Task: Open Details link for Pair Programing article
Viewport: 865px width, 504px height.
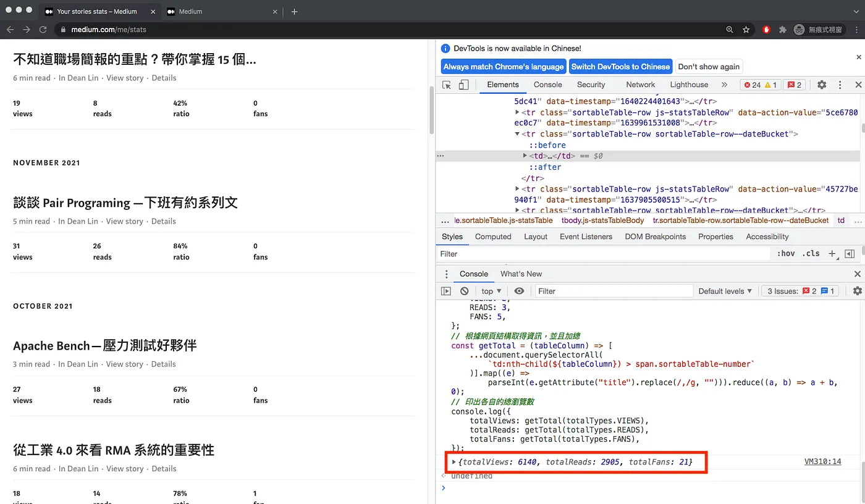Action: click(x=164, y=221)
